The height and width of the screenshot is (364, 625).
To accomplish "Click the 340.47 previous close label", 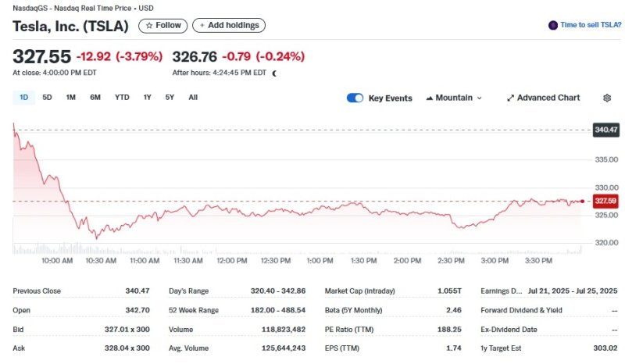I will tap(605, 130).
